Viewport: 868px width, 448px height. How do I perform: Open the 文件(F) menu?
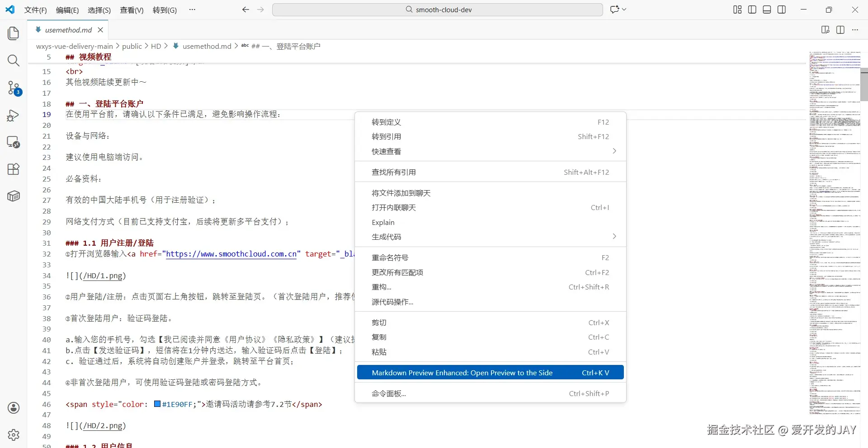tap(35, 9)
